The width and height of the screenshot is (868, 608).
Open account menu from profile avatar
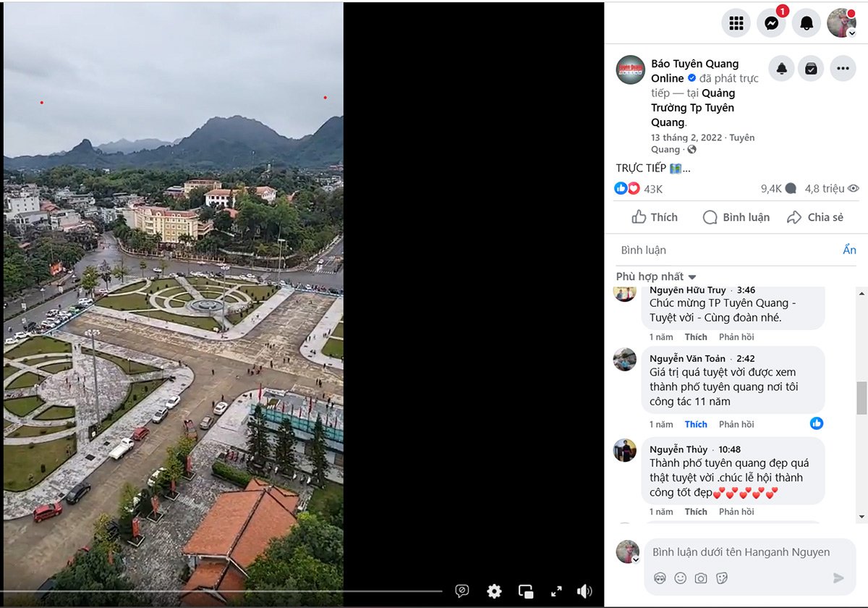pos(842,23)
